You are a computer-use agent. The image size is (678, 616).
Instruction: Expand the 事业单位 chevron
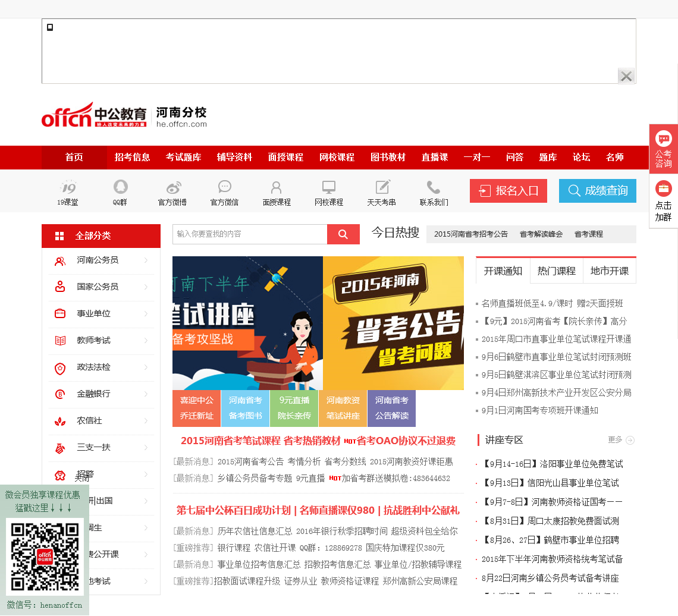[146, 314]
